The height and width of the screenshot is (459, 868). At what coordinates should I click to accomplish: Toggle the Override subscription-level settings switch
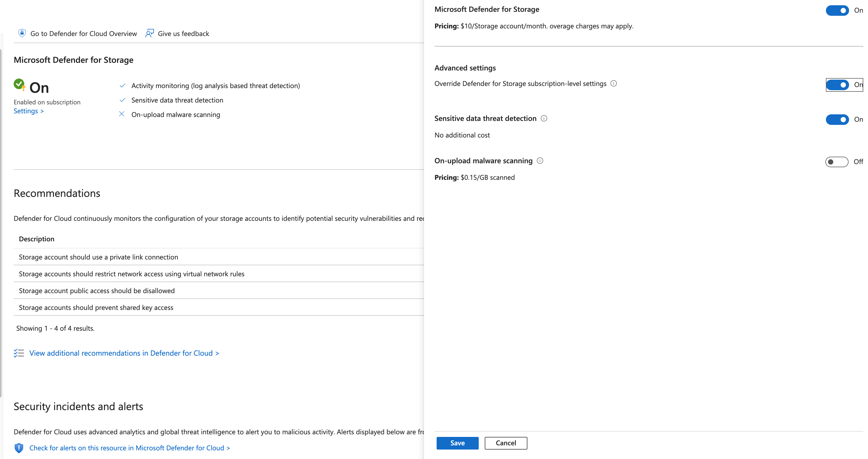click(837, 85)
